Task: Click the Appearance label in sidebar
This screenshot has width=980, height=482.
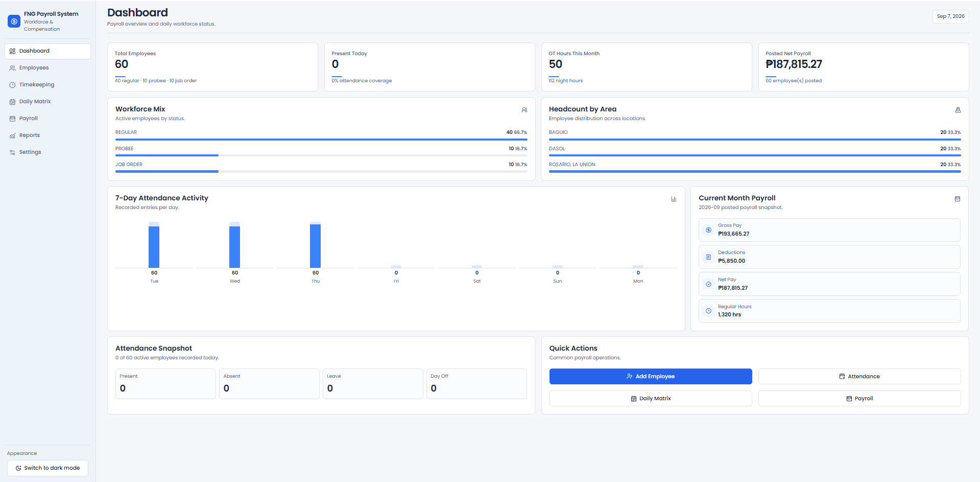Action: tap(22, 454)
